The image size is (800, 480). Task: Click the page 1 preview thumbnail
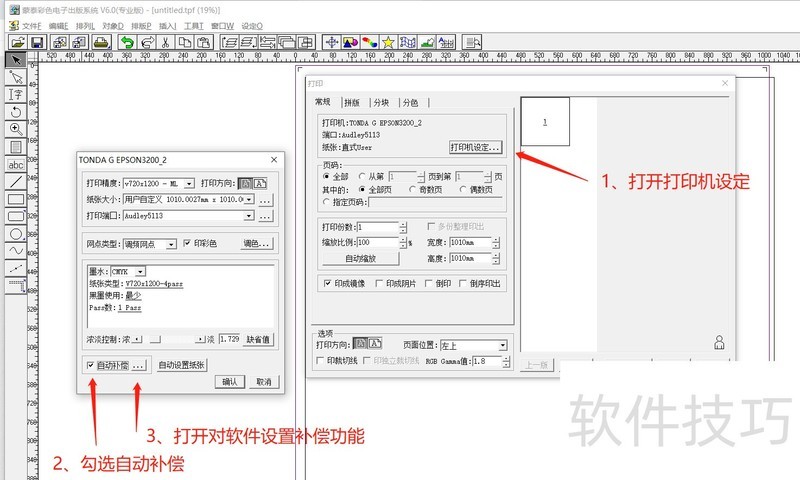click(x=545, y=122)
